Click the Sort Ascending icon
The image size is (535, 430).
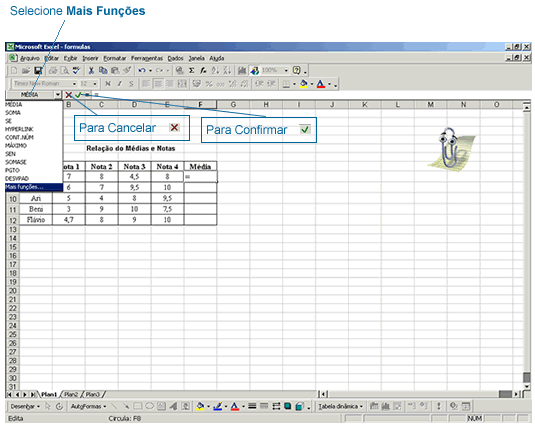(x=215, y=71)
